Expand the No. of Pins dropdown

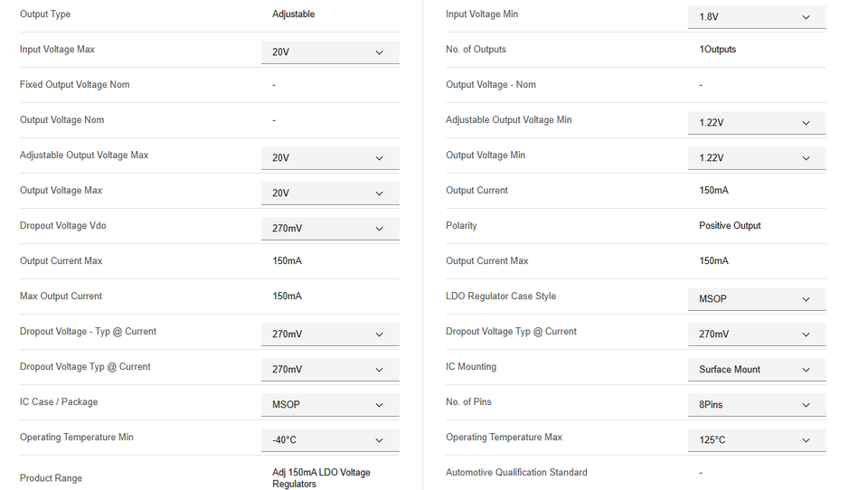(757, 405)
